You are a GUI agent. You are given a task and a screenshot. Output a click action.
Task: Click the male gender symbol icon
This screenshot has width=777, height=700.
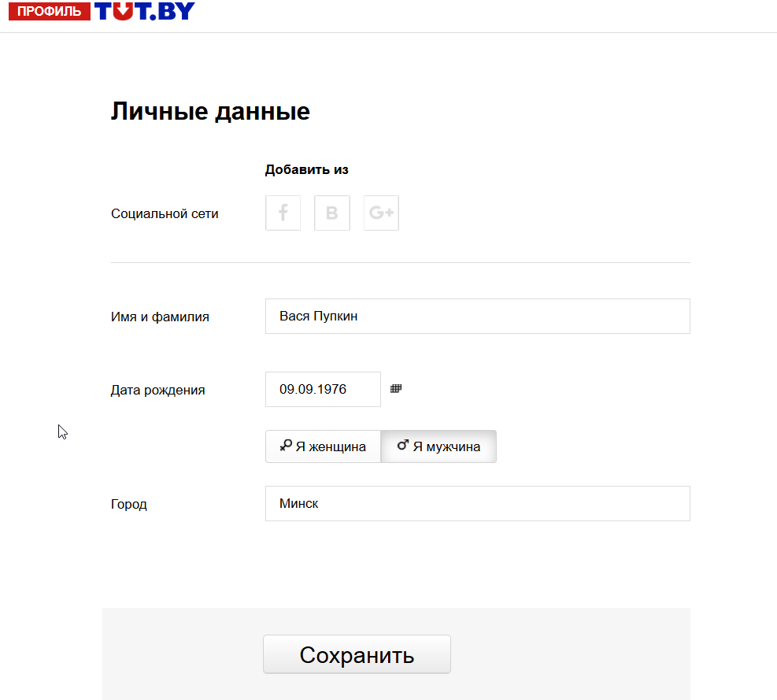click(x=402, y=446)
